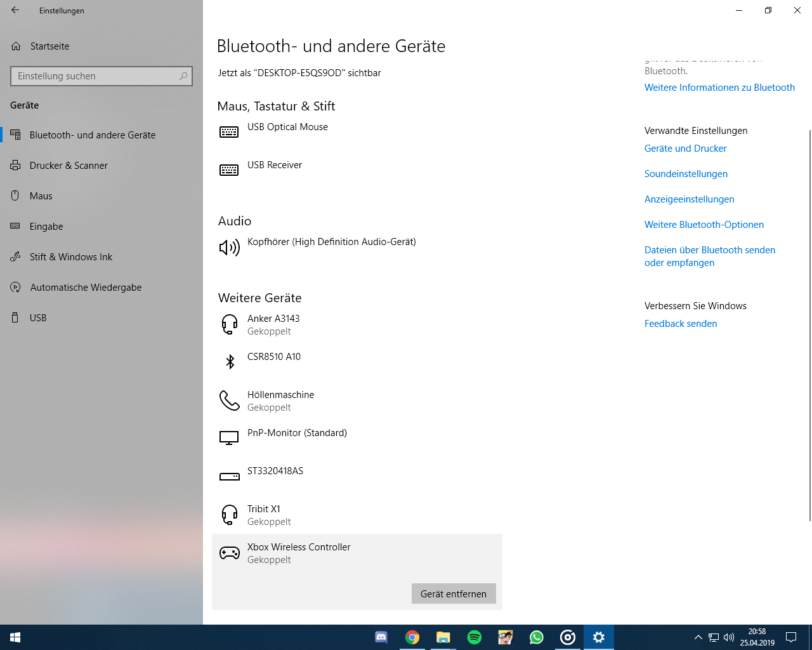Image resolution: width=812 pixels, height=650 pixels.
Task: Select Kopfhörer (High Definition Audio-Gerät)
Action: coord(357,248)
